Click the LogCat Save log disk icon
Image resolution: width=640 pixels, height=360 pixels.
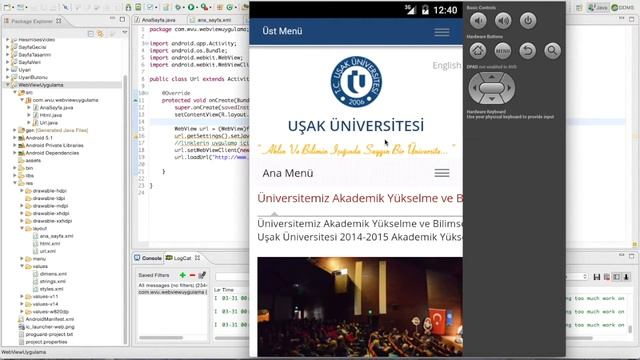596,277
